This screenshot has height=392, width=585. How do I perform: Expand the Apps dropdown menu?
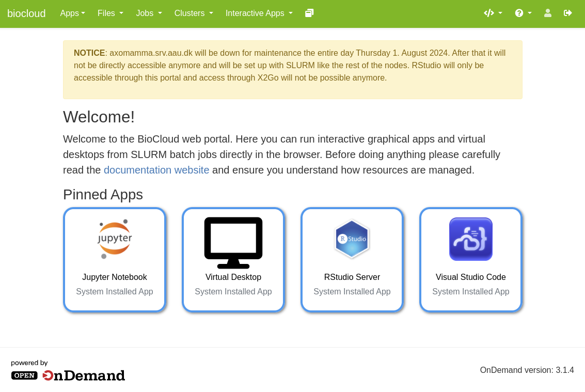72,13
